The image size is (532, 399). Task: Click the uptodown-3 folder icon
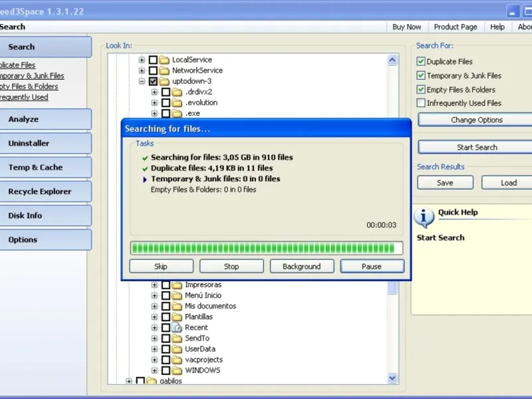pyautogui.click(x=164, y=81)
